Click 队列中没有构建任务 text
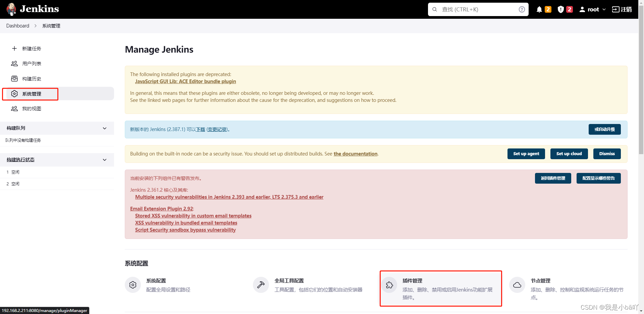 coord(23,140)
